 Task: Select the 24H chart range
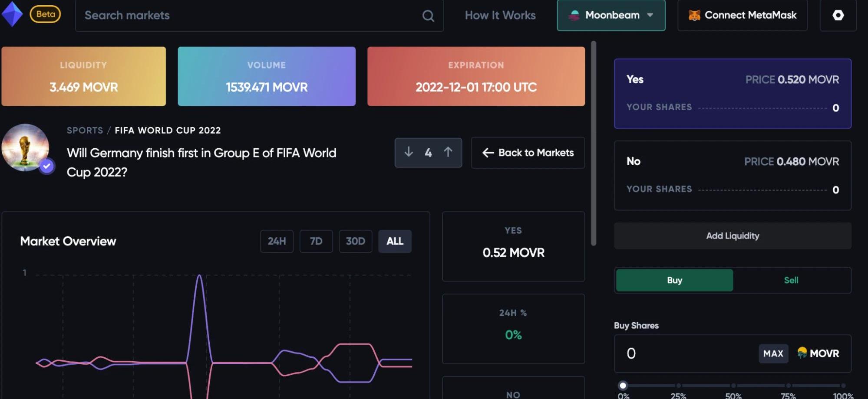[x=277, y=241]
